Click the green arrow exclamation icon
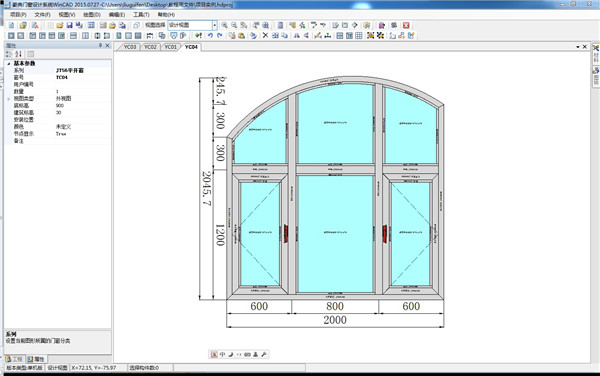The width and height of the screenshot is (600, 376). (x=198, y=36)
